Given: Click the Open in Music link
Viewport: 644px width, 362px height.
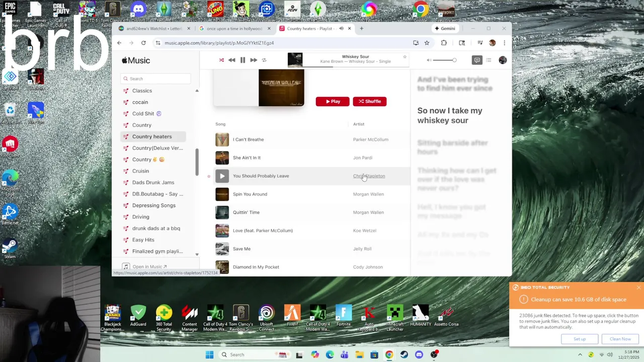Looking at the screenshot, I should pyautogui.click(x=149, y=266).
